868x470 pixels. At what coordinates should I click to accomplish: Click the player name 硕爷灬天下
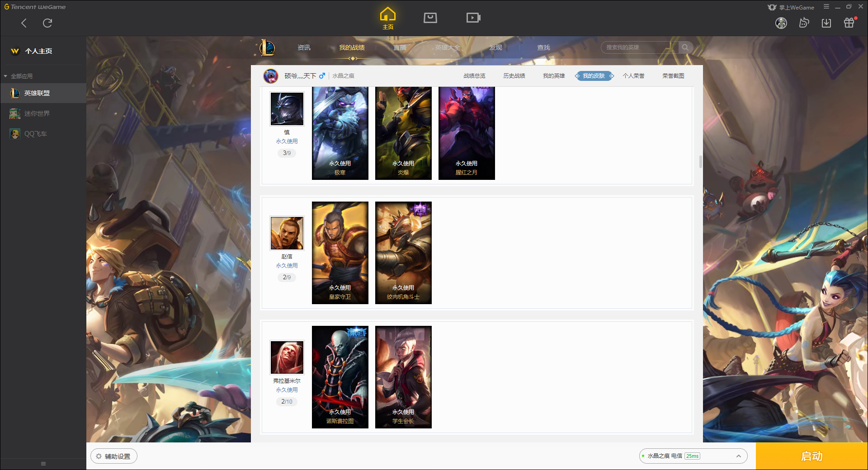(x=300, y=76)
